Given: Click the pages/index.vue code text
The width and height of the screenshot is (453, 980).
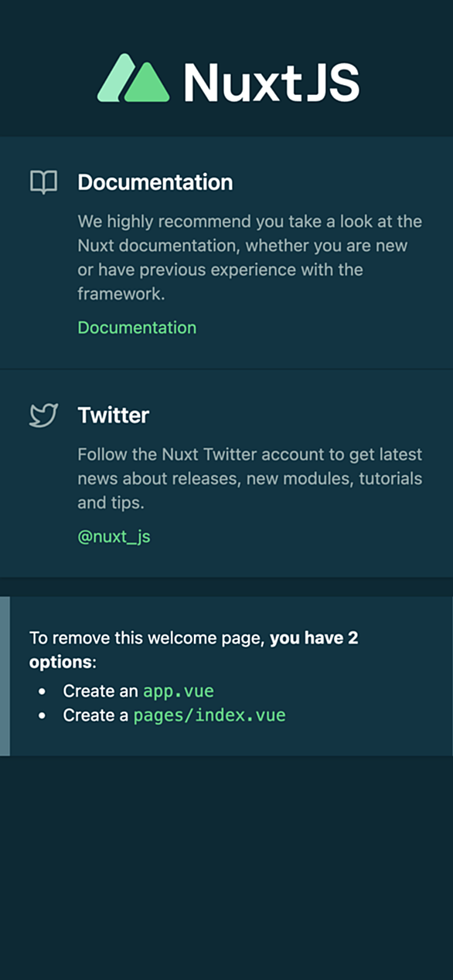Looking at the screenshot, I should [209, 715].
